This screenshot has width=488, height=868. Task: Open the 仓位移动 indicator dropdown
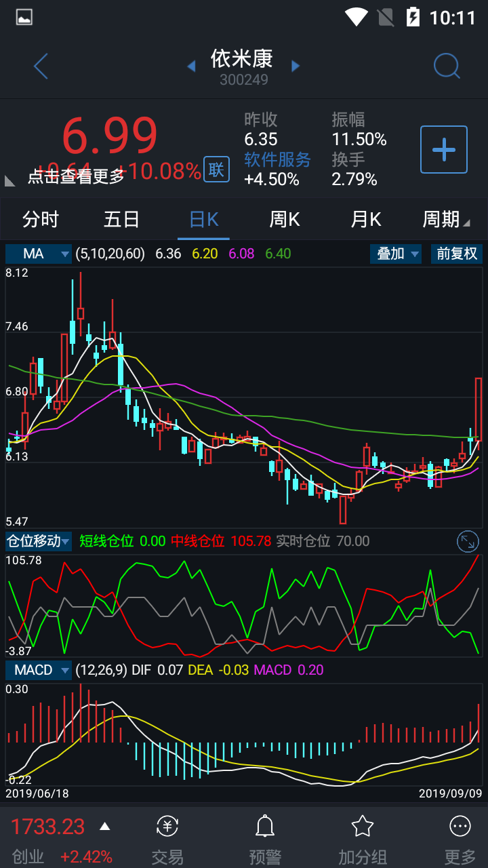pos(39,541)
